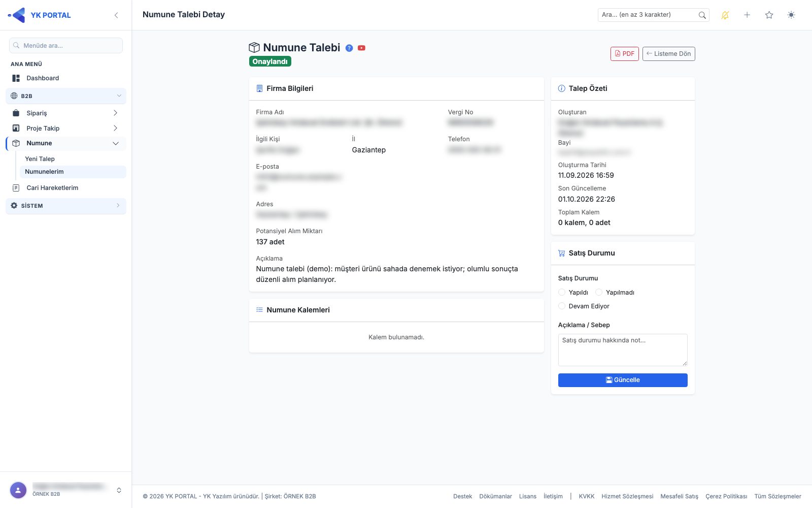Viewport: 812px width, 508px height.
Task: Open Yeni Talep menu item
Action: click(73, 158)
